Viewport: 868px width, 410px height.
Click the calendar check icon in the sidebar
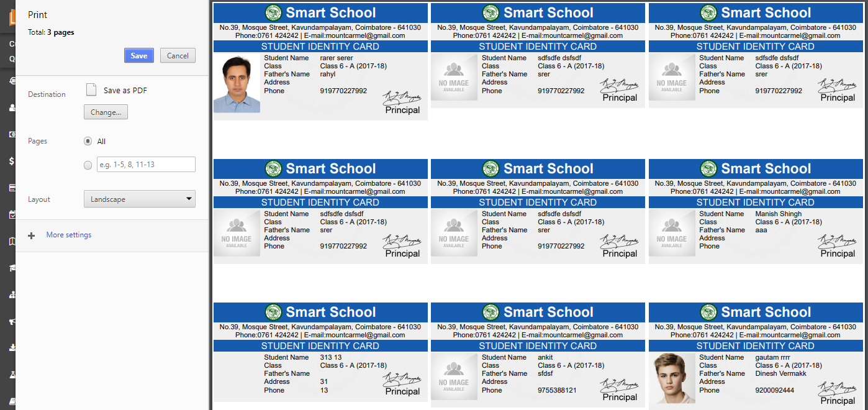coord(12,214)
